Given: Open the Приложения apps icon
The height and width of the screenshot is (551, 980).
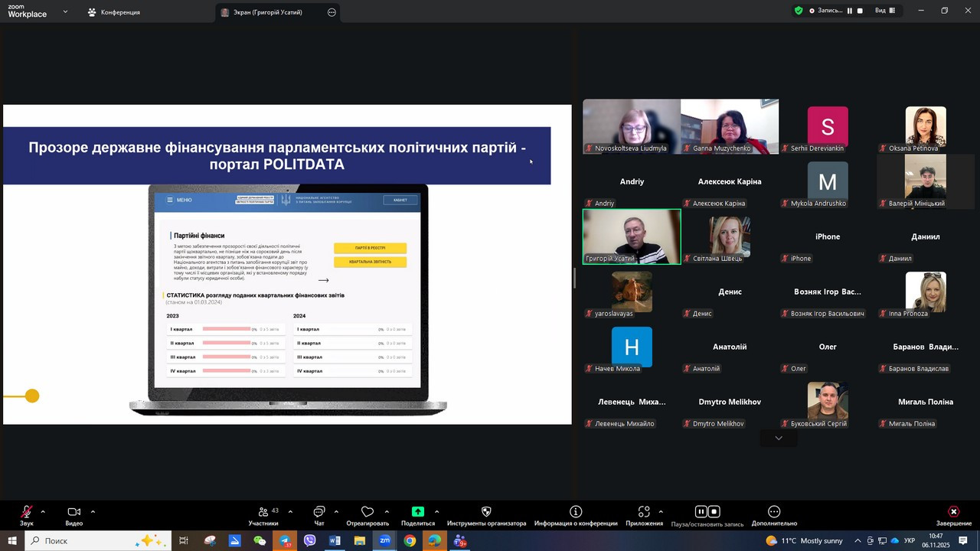Looking at the screenshot, I should (x=644, y=512).
